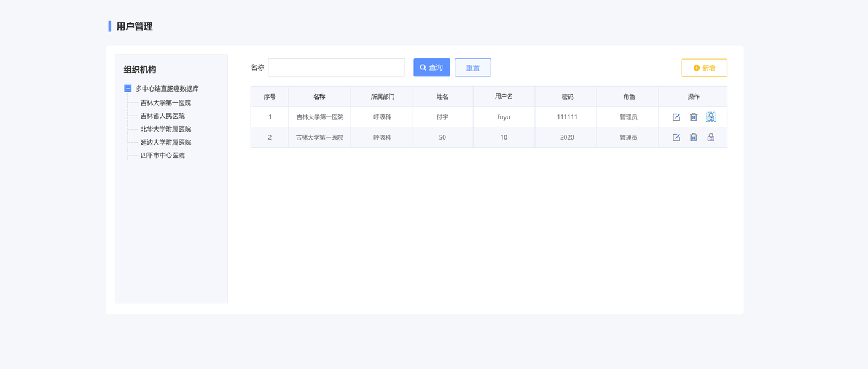This screenshot has width=868, height=369.
Task: Click the 角色 column header
Action: click(x=628, y=97)
